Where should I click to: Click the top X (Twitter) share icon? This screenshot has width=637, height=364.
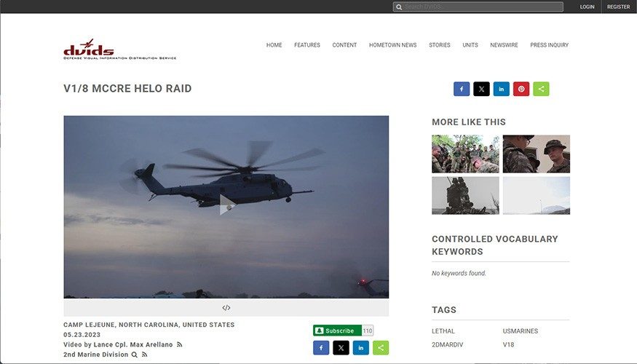481,89
